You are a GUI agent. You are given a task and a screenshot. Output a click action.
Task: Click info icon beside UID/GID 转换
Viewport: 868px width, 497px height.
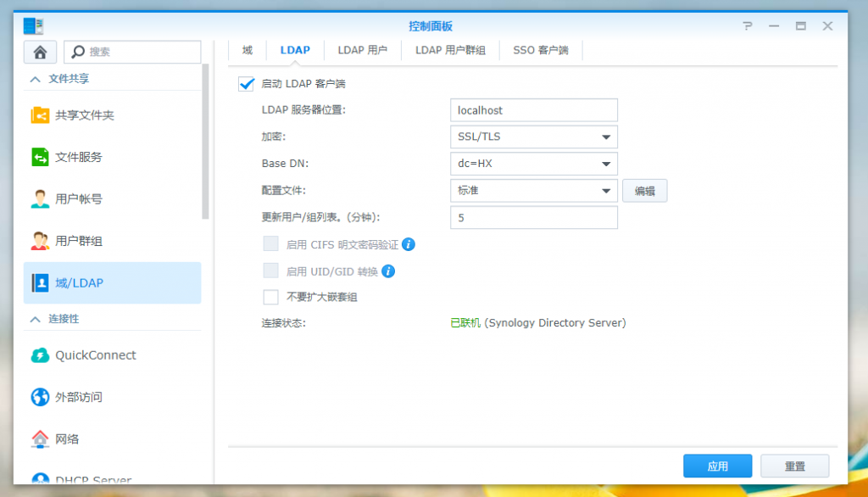click(388, 271)
